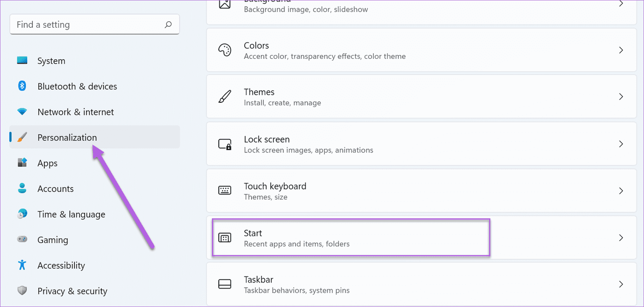
Task: Open the Start settings section
Action: point(351,237)
